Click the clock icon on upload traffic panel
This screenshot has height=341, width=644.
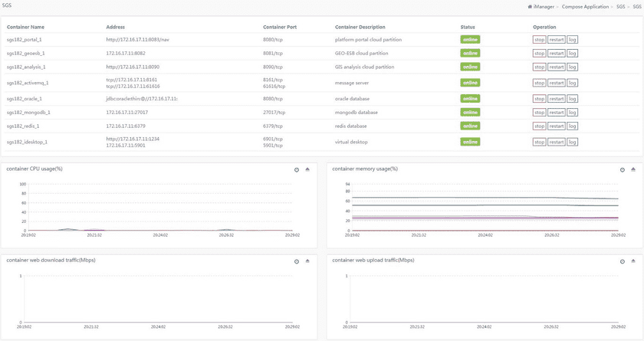click(x=623, y=261)
